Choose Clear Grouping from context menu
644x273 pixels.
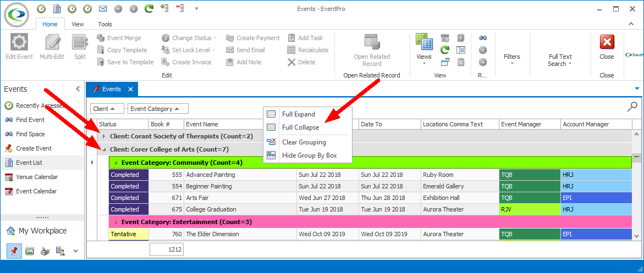307,142
